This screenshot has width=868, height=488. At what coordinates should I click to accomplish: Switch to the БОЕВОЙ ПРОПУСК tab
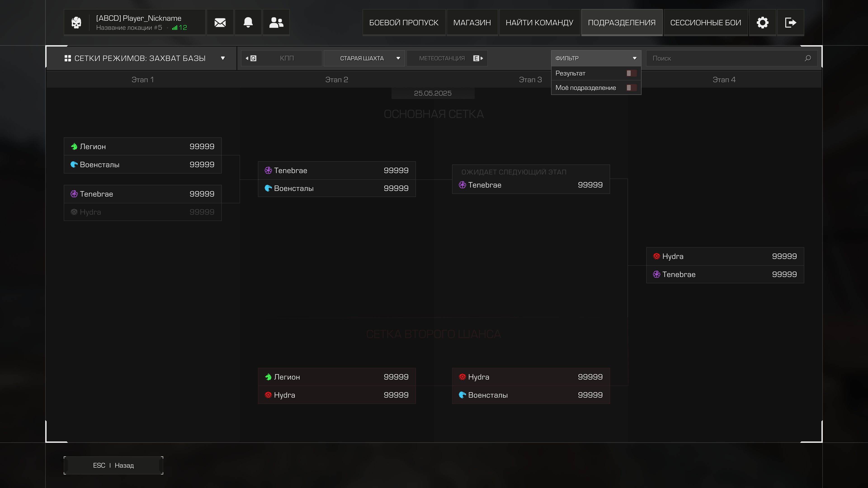(404, 23)
